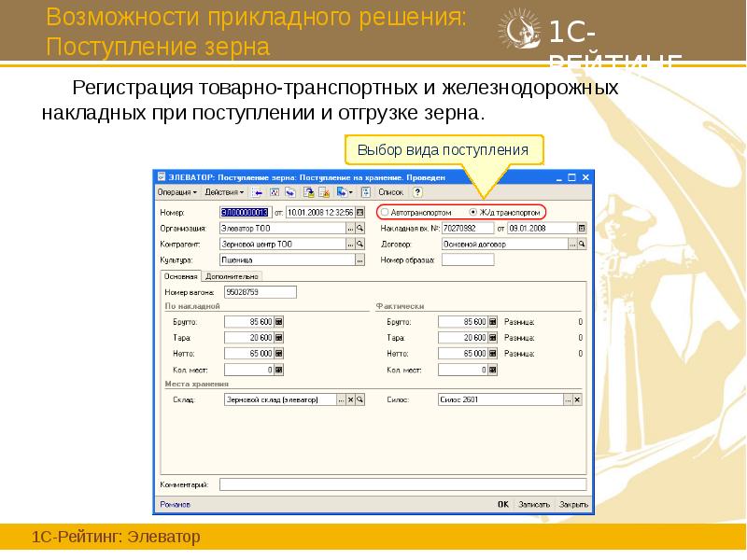Click the calendar picker next to Накладная date

tap(581, 227)
